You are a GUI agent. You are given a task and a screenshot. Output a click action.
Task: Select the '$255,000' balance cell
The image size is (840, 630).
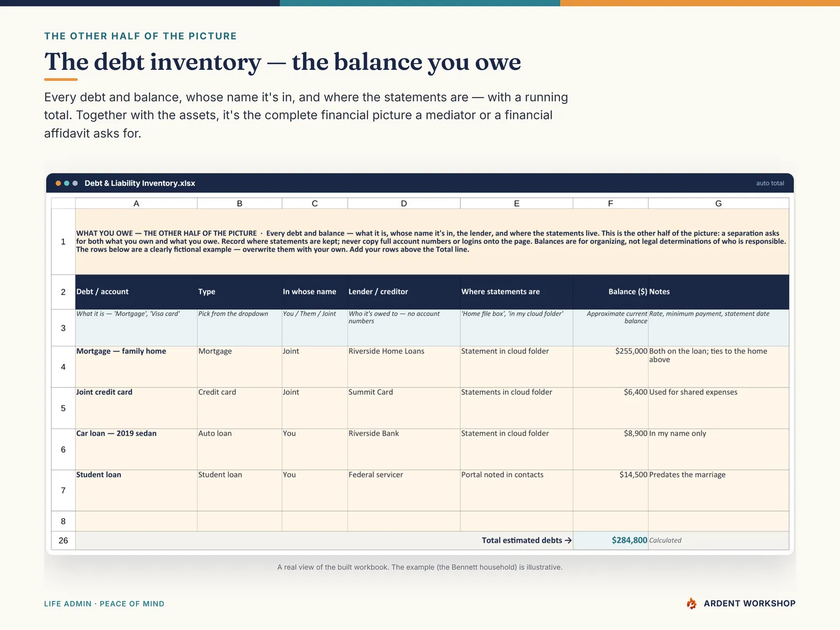(611, 366)
